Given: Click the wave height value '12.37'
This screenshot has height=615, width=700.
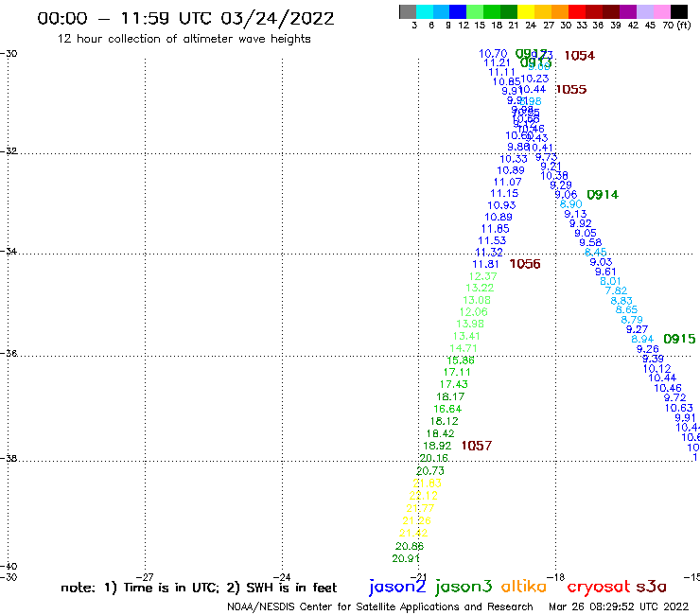Looking at the screenshot, I should click(483, 276).
